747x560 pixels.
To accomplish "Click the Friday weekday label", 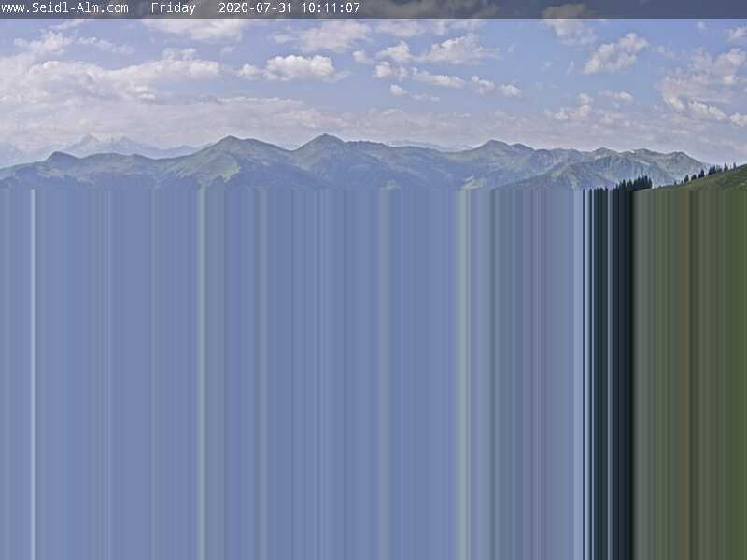I will (x=174, y=8).
